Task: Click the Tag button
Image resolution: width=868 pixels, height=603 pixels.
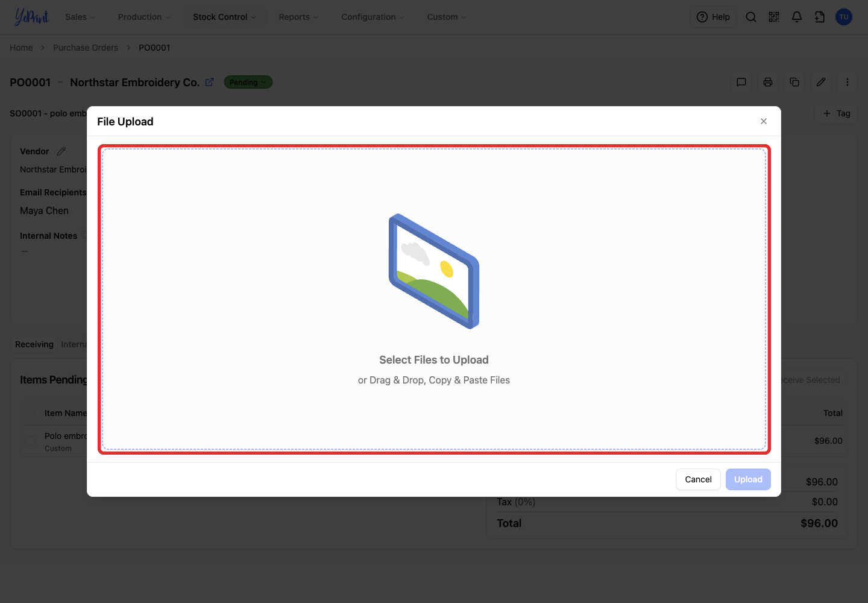Action: (x=837, y=113)
